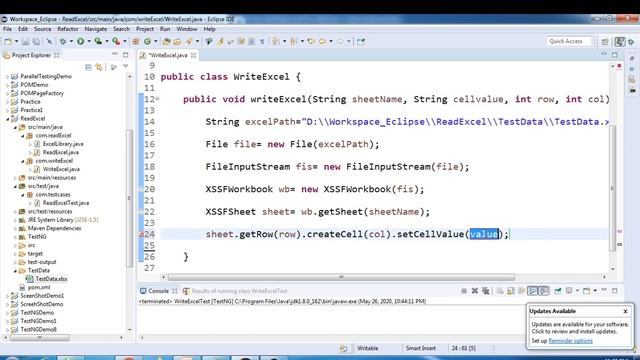Viewport: 640px width, 360px height.
Task: Expand the Maven Dependencies node
Action: click(x=16, y=229)
